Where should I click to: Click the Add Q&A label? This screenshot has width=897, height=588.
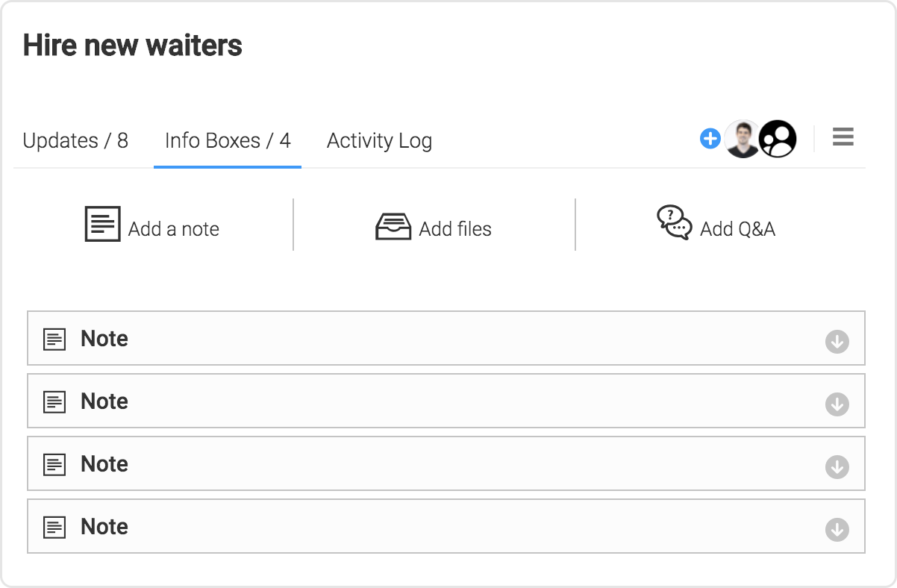[737, 229]
